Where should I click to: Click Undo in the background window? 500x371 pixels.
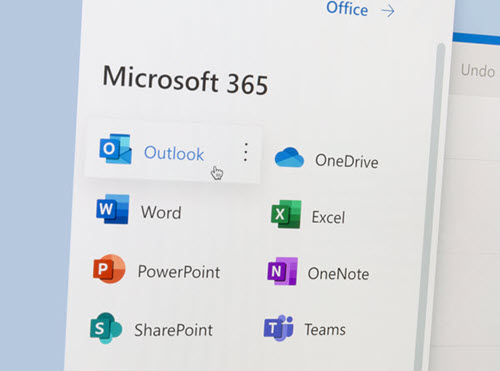click(x=478, y=71)
